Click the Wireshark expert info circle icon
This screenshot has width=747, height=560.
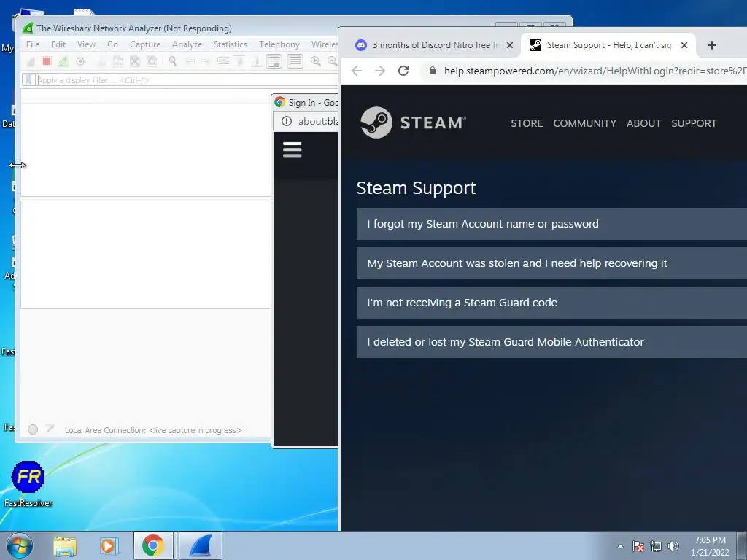pos(33,429)
